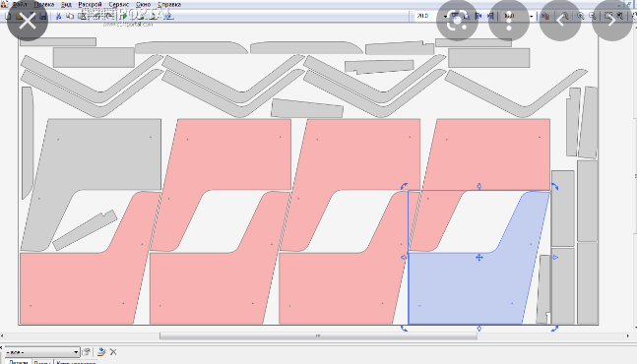
Task: Open the Справка menu
Action: pyautogui.click(x=169, y=5)
